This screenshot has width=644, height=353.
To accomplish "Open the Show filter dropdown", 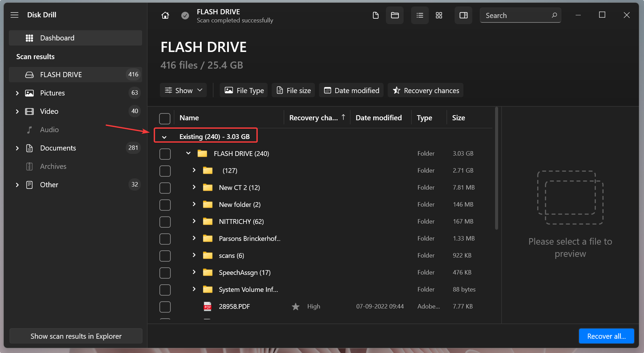I will point(183,90).
